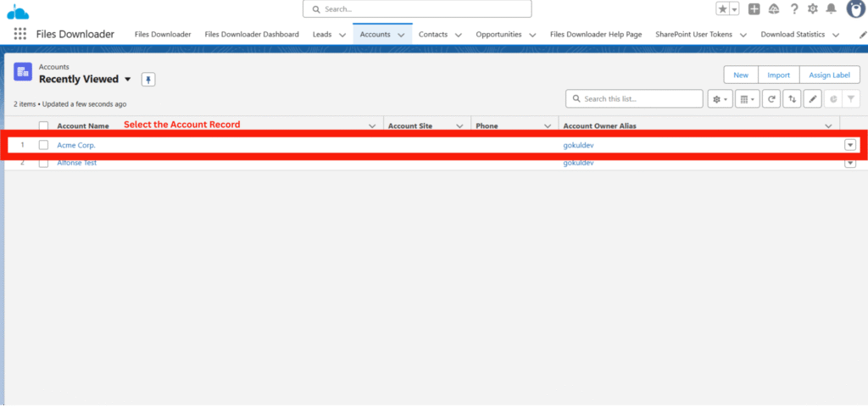868x407 pixels.
Task: Tick the Acme Corp. row checkbox
Action: (44, 145)
